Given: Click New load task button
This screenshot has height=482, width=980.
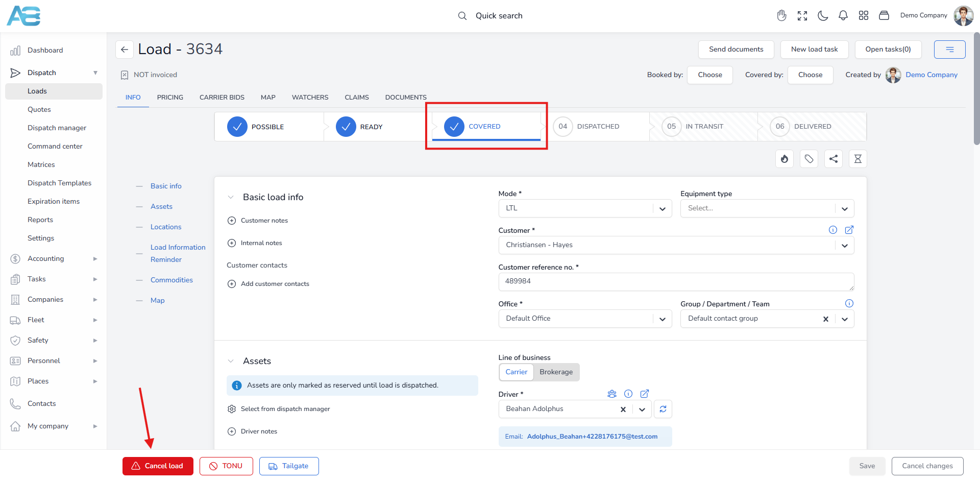Looking at the screenshot, I should coord(815,50).
